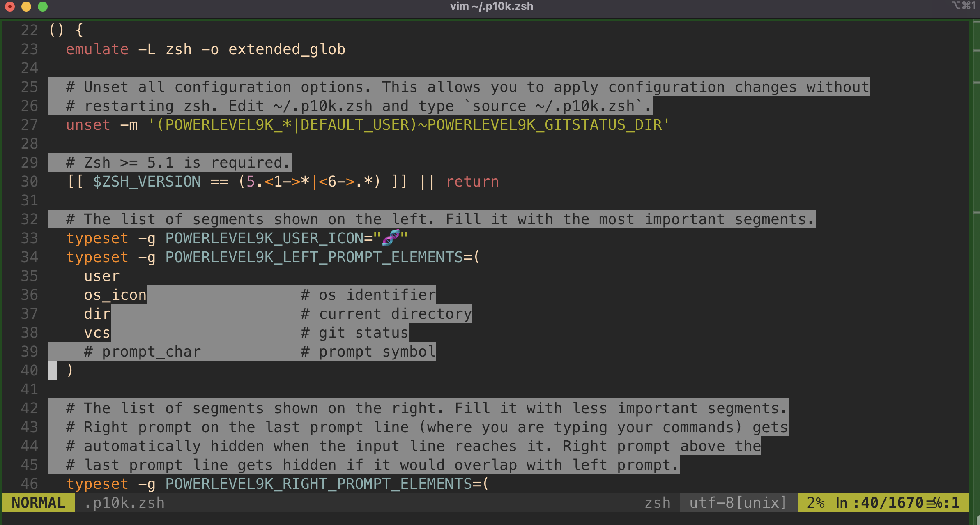Viewport: 980px width, 525px height.
Task: Click the opening parenthesis of RIGHT_PROMPT_ELEMENTS array
Action: pyautogui.click(x=486, y=484)
